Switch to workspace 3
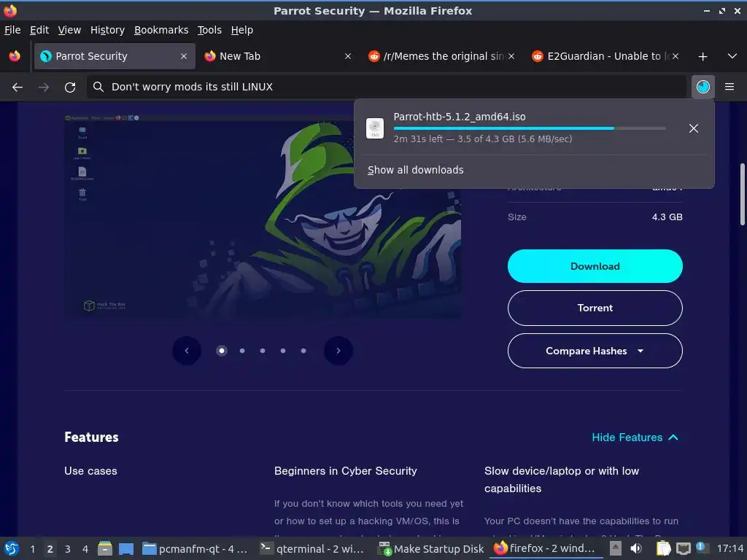This screenshot has height=560, width=747. pos(68,549)
